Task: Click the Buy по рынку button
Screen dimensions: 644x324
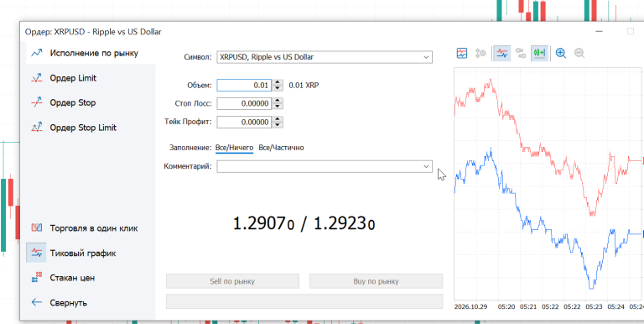Action: click(x=376, y=282)
